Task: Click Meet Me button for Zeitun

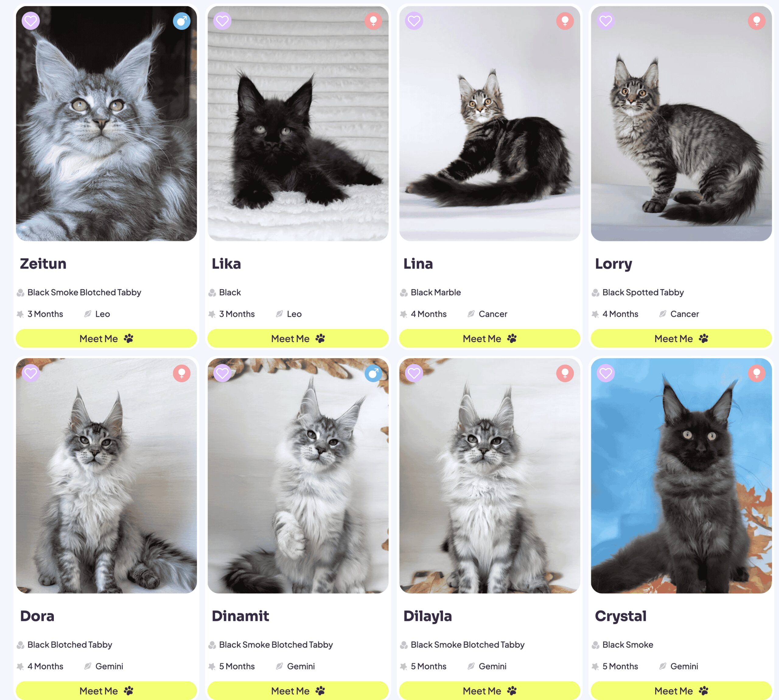Action: pos(106,338)
